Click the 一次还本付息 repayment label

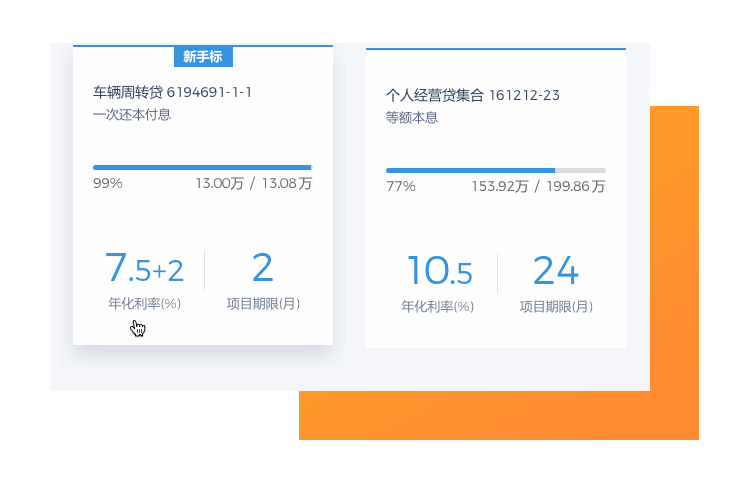(132, 115)
